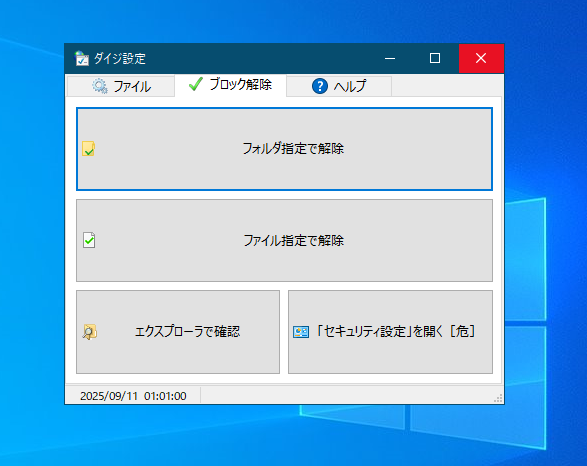Switch to the ヘルプ tab
Viewport: 587px width, 466px height.
click(339, 86)
